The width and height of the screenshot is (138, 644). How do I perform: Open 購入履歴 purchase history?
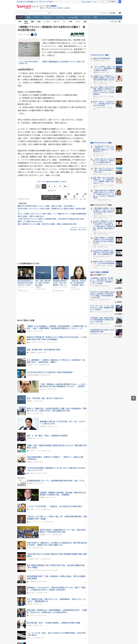coord(112,13)
